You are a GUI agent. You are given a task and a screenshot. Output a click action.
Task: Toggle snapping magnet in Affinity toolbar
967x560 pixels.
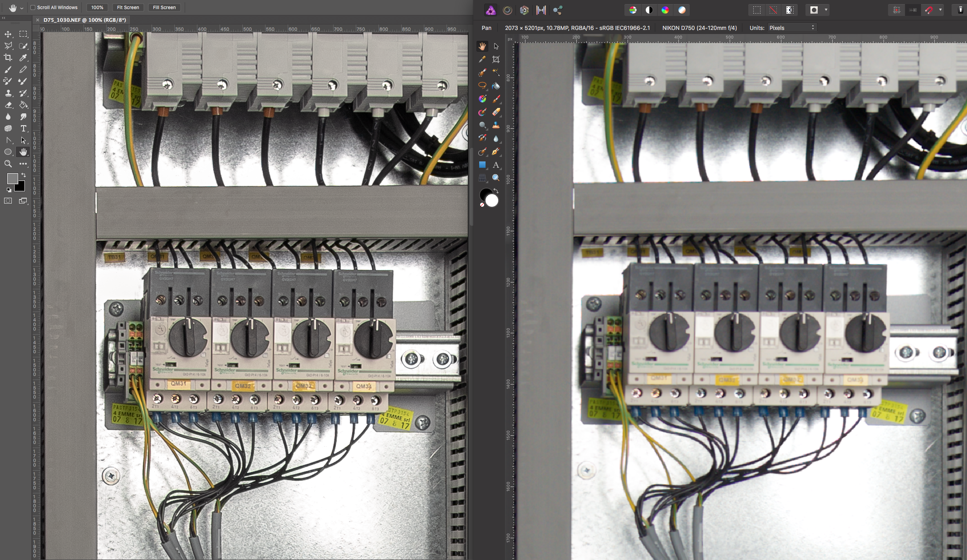click(929, 10)
